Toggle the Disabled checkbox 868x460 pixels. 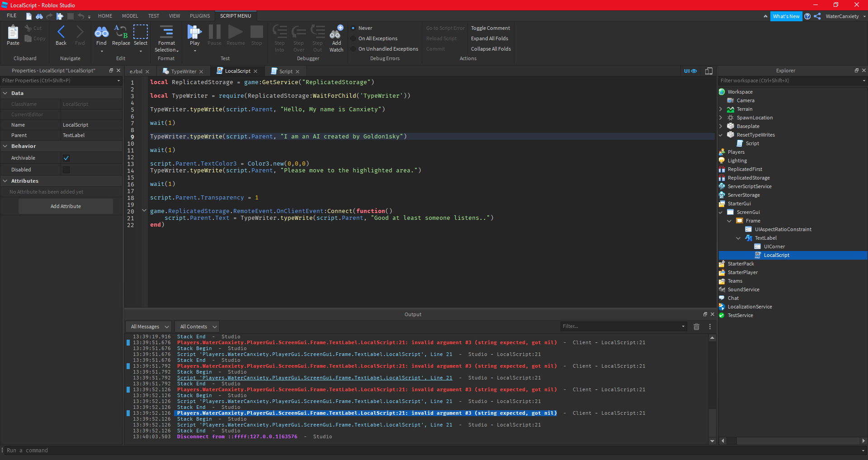click(66, 170)
